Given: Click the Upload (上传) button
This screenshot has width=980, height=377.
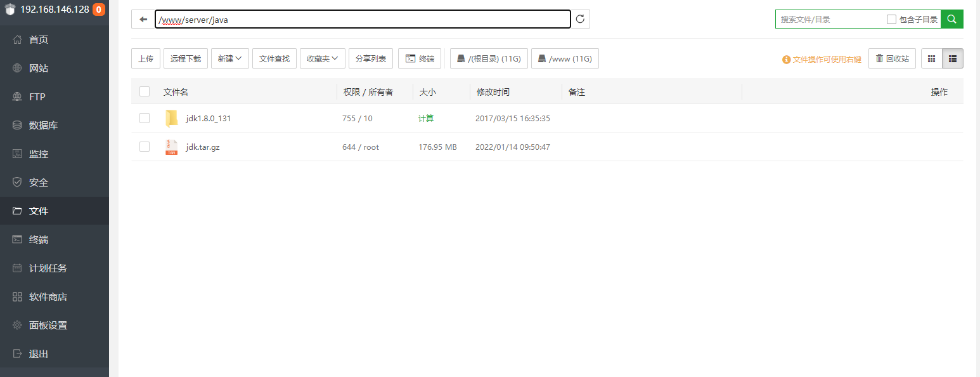Looking at the screenshot, I should click(x=146, y=58).
